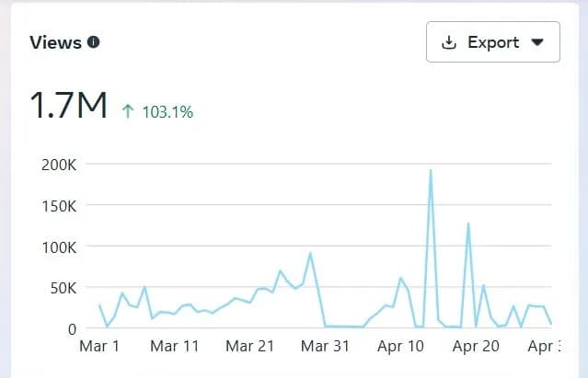Click the second-tallest spike near Apr 20
Screen dimensions: 588x378
468,224
